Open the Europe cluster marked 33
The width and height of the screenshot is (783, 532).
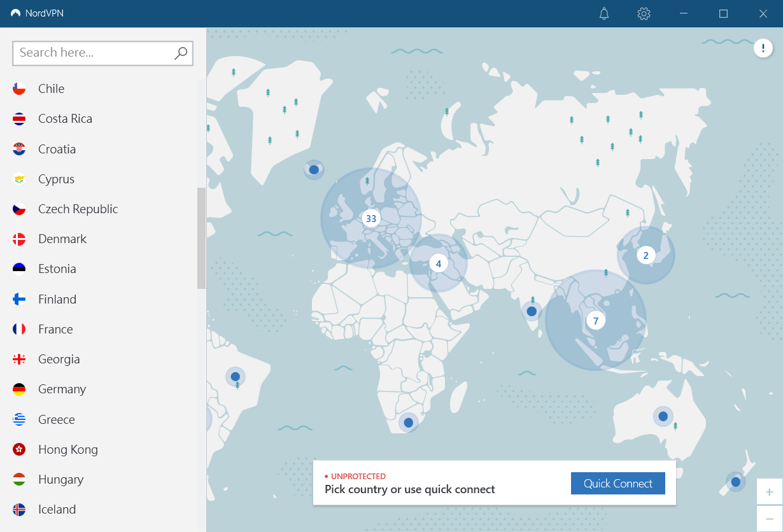pyautogui.click(x=370, y=218)
